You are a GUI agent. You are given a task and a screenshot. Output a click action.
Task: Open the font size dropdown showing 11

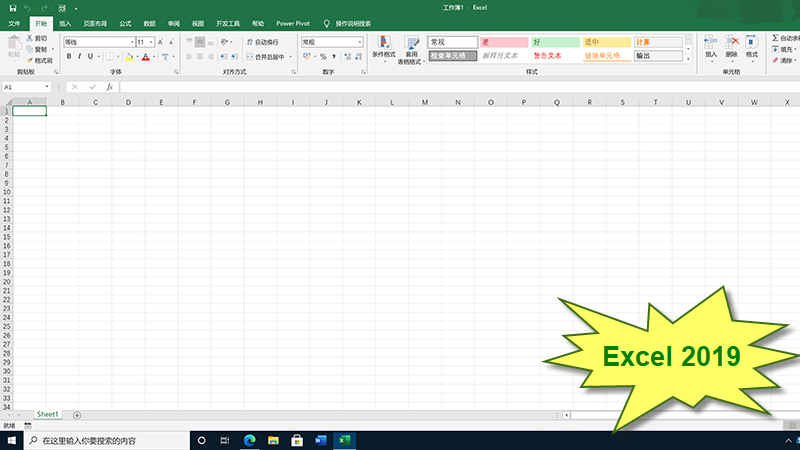click(x=152, y=42)
